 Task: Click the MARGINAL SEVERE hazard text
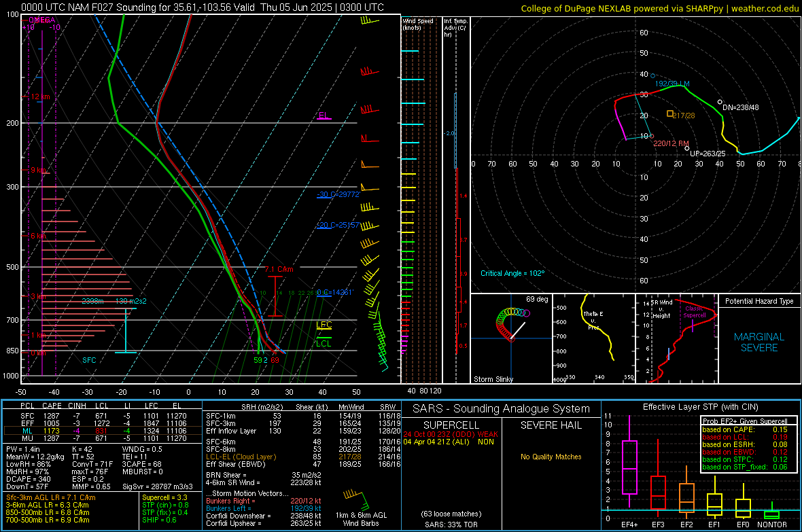[759, 342]
